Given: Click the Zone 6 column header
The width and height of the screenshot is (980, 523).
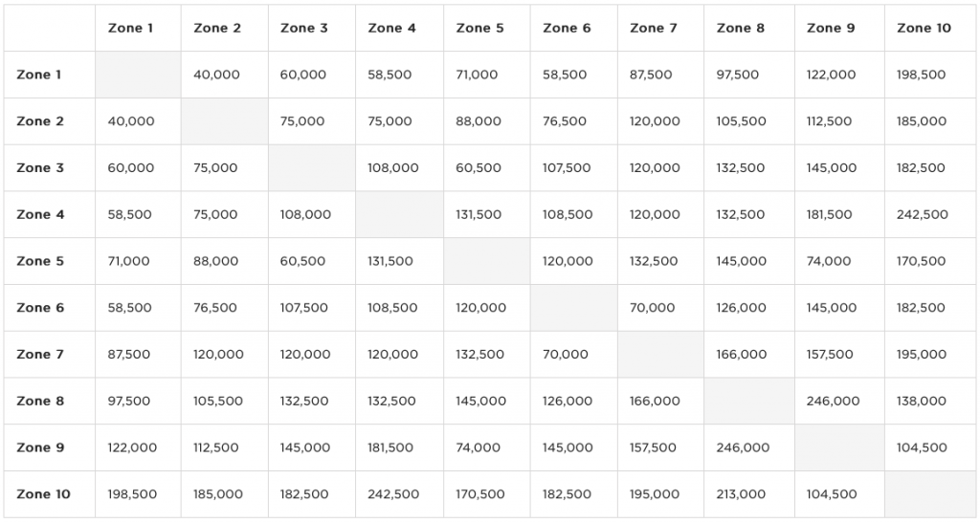Looking at the screenshot, I should 567,28.
